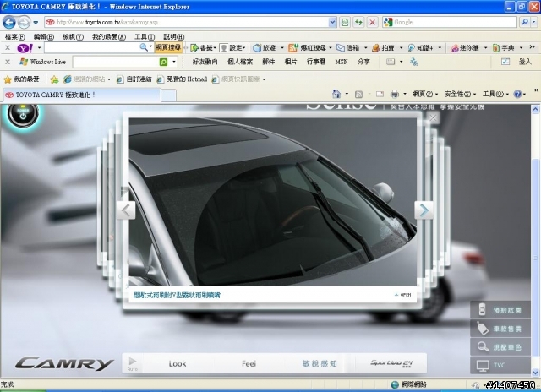Open the 我的最愛 favorites star button
This screenshot has height=392, width=541.
pyautogui.click(x=21, y=79)
